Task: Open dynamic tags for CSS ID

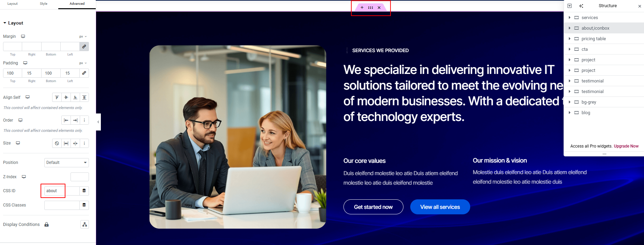Action: 84,191
